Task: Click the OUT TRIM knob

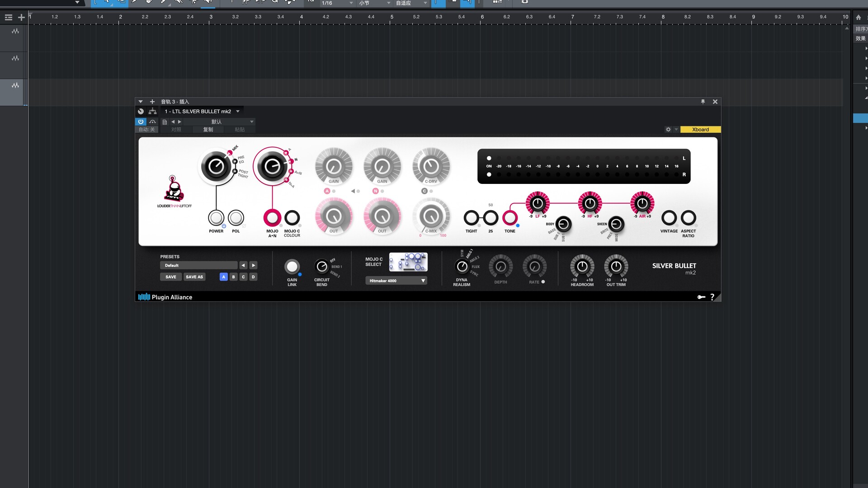Action: [616, 267]
